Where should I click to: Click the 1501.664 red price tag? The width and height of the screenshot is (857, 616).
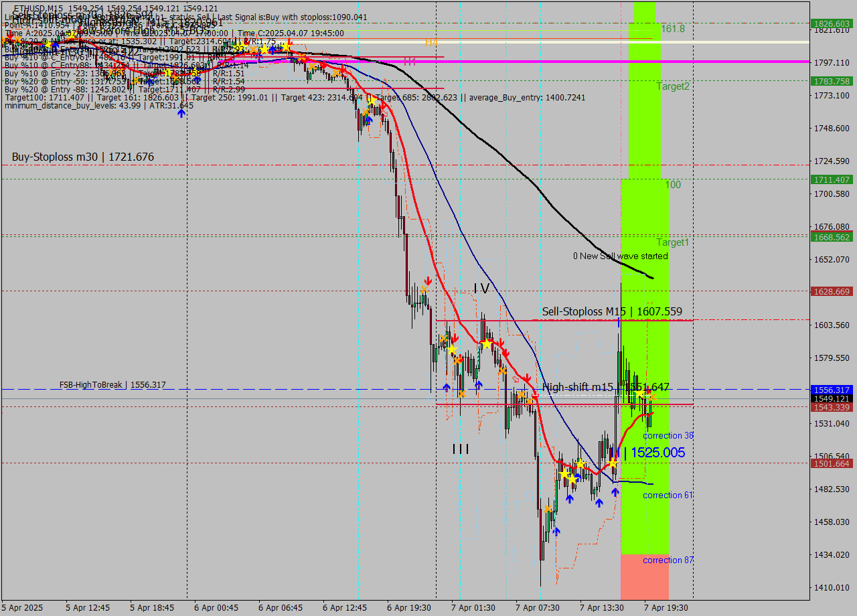[x=832, y=463]
